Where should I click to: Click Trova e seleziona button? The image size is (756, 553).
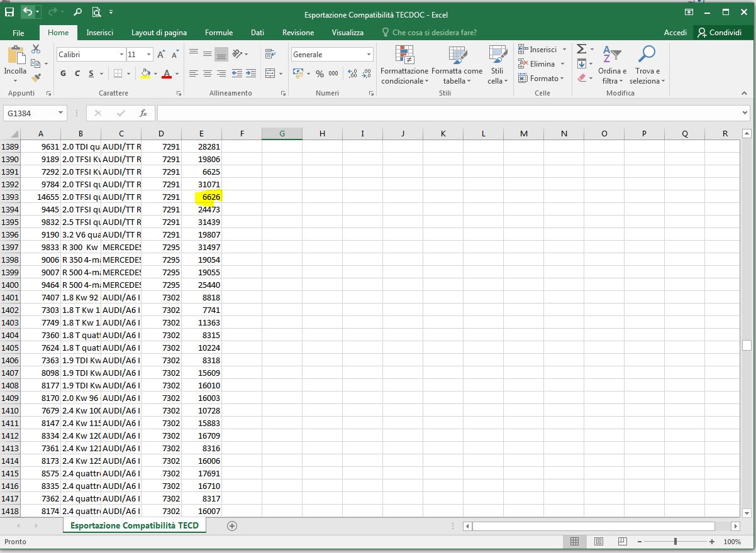[x=647, y=65]
